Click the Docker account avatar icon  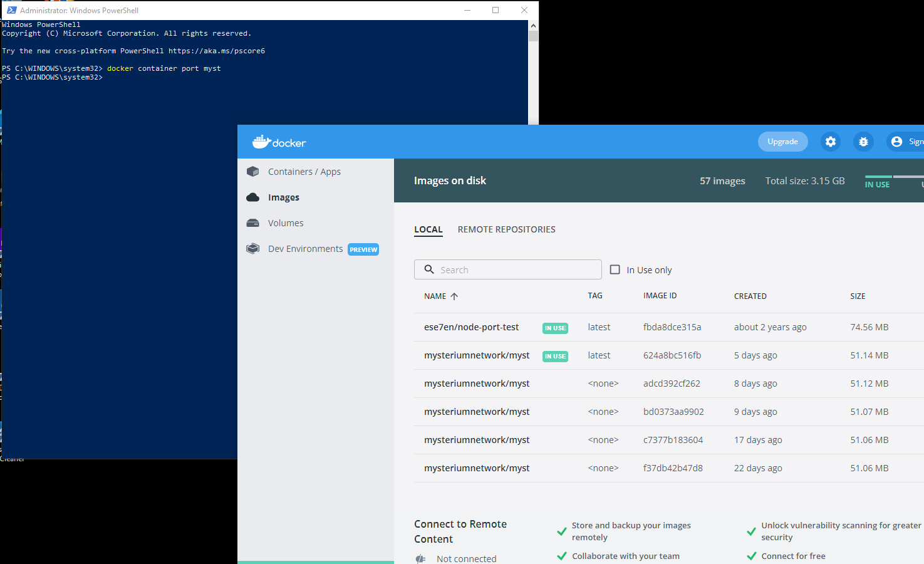896,142
